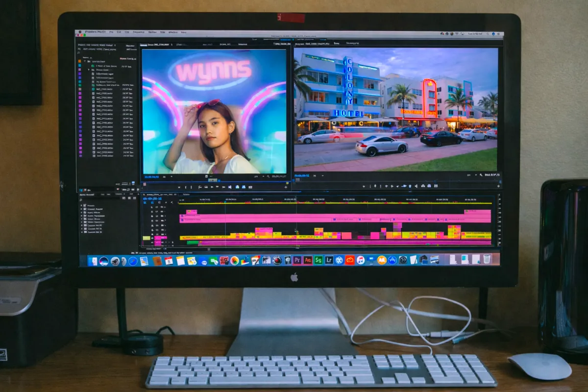Click the orange label swatch in Project panel
Screen dimensions: 588x392
pyautogui.click(x=79, y=61)
